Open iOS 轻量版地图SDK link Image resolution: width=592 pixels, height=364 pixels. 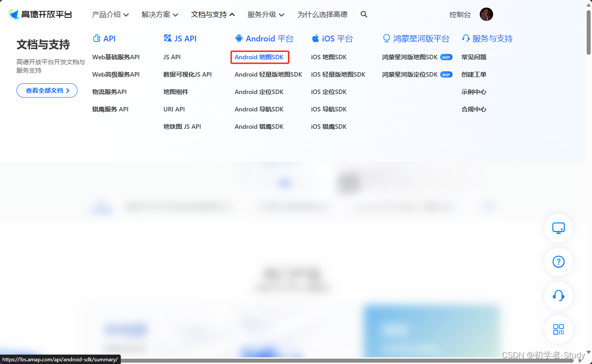pyautogui.click(x=338, y=74)
